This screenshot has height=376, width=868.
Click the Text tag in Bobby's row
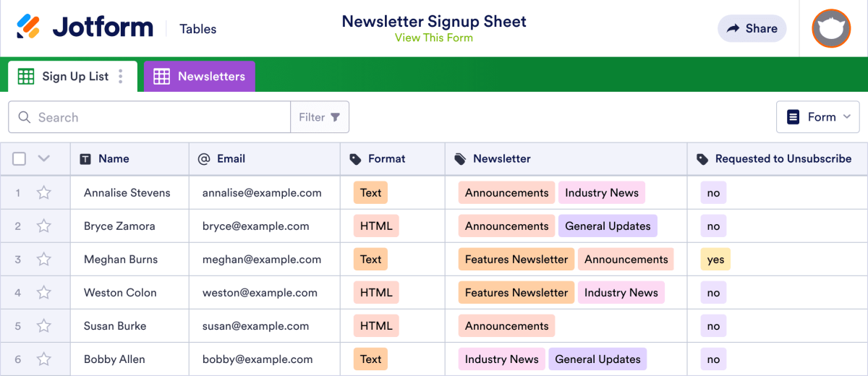click(x=370, y=359)
